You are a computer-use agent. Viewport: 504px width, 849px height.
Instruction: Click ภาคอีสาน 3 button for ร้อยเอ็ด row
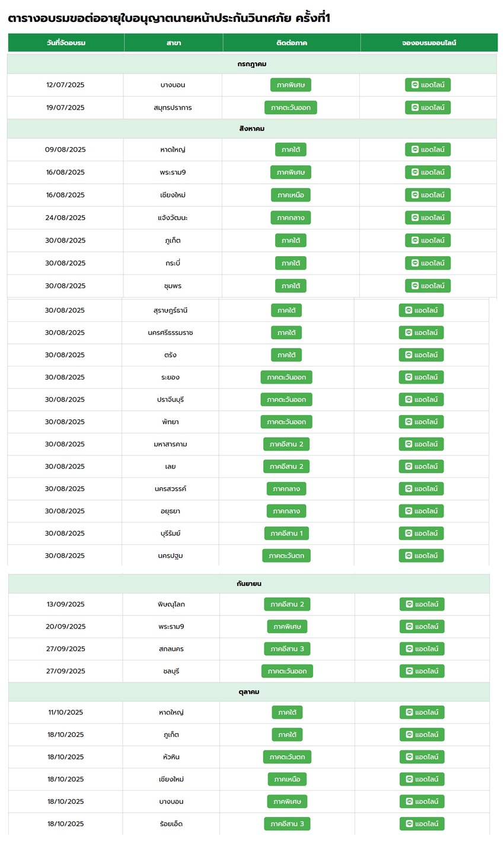[x=287, y=824]
